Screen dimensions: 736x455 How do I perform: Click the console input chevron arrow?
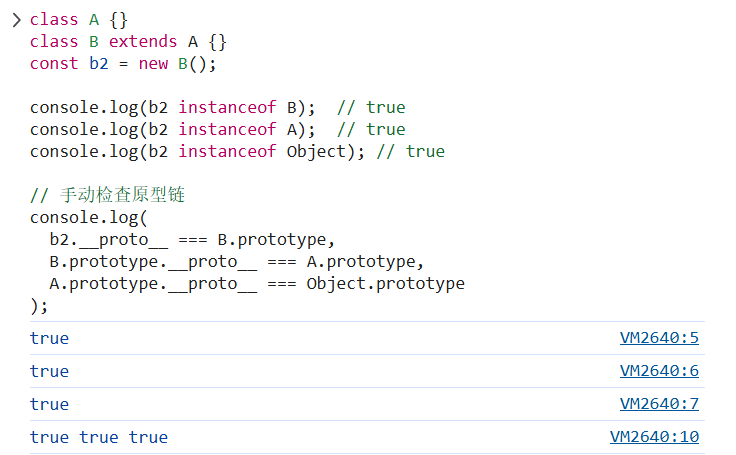[17, 20]
